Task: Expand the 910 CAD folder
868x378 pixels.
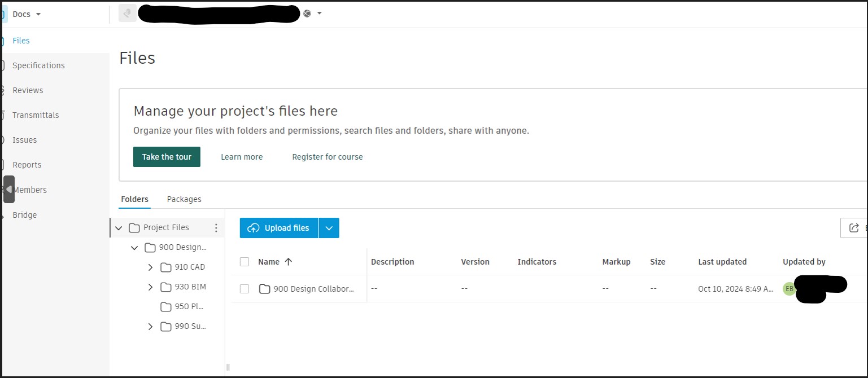Action: coord(150,267)
